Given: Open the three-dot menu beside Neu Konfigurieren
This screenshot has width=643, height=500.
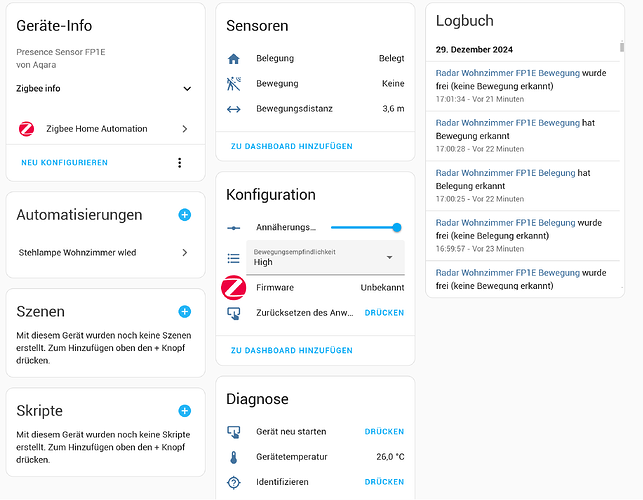Looking at the screenshot, I should point(180,162).
